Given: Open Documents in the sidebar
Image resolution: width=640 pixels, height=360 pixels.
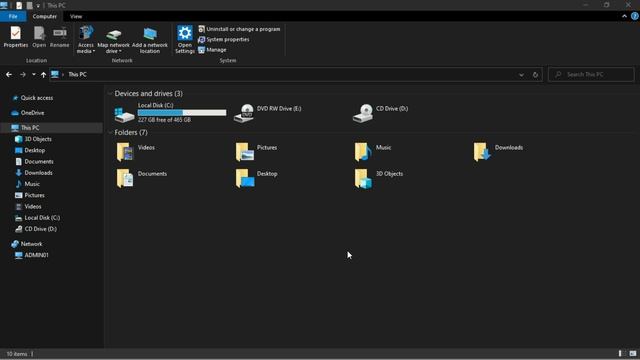Looking at the screenshot, I should click(39, 162).
